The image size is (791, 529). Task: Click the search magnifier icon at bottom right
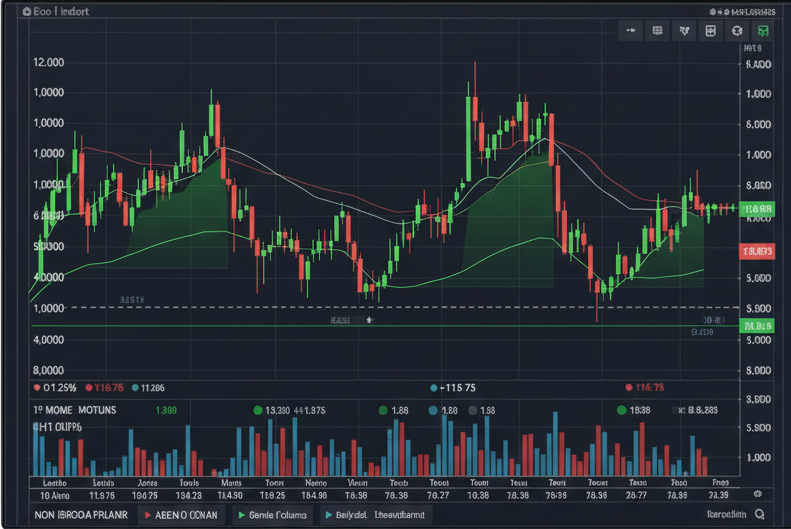tap(761, 515)
